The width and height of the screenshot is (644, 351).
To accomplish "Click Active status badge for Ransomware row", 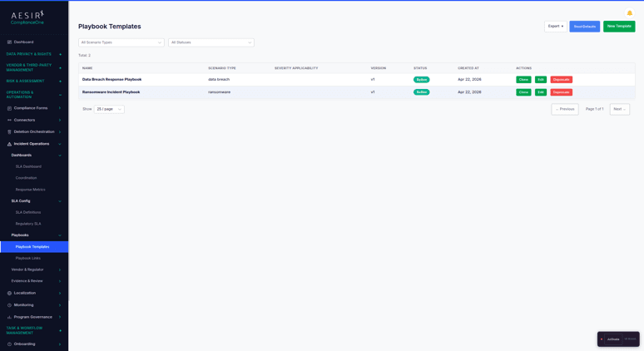I will [421, 92].
